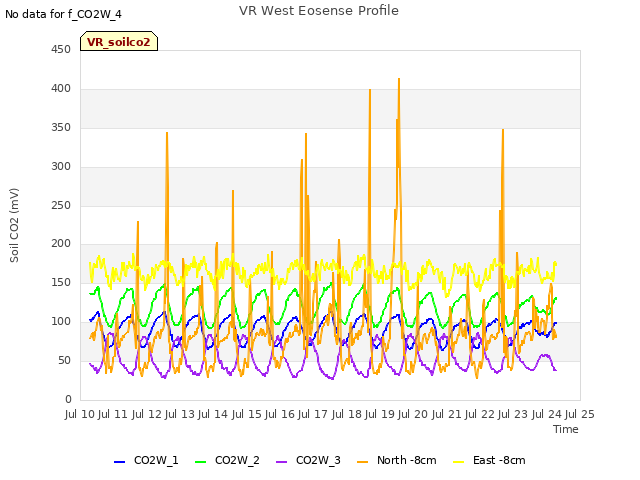The width and height of the screenshot is (640, 480).
Task: Click the orange spike peak near Jul 22
Action: [x=503, y=130]
